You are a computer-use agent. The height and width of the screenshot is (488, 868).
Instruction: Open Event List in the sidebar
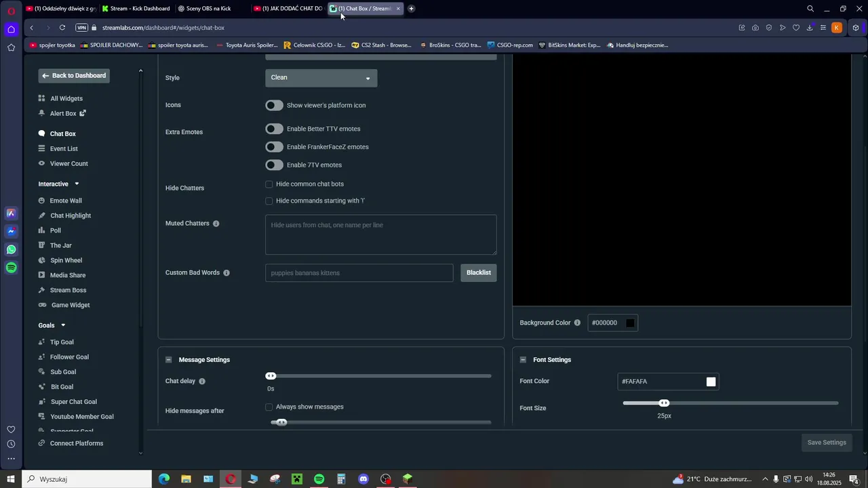(x=64, y=148)
